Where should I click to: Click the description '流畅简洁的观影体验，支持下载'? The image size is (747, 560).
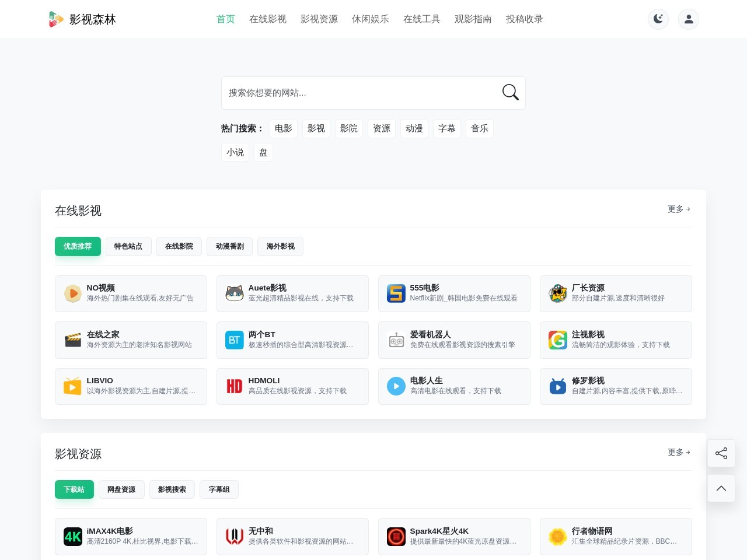click(621, 345)
